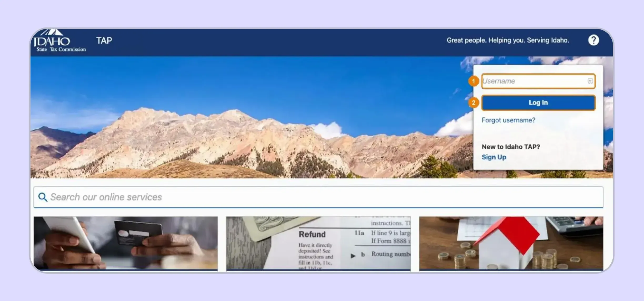The image size is (644, 301).
Task: Click the 'Great people. Helping you. Serving Idaho.' tagline
Action: [508, 40]
